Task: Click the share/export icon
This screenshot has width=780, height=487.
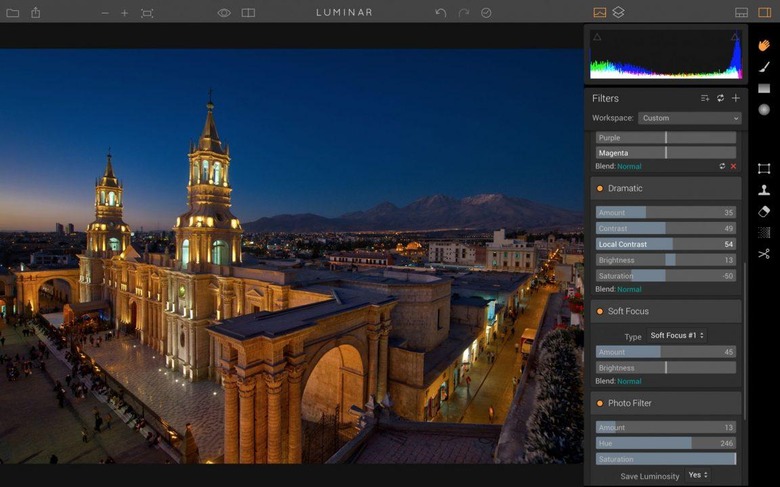Action: coord(36,12)
